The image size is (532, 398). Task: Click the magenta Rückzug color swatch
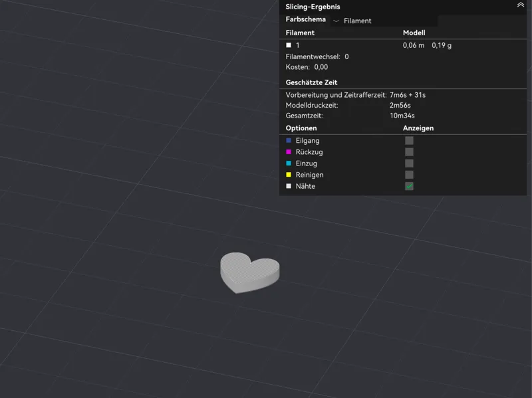(x=289, y=152)
